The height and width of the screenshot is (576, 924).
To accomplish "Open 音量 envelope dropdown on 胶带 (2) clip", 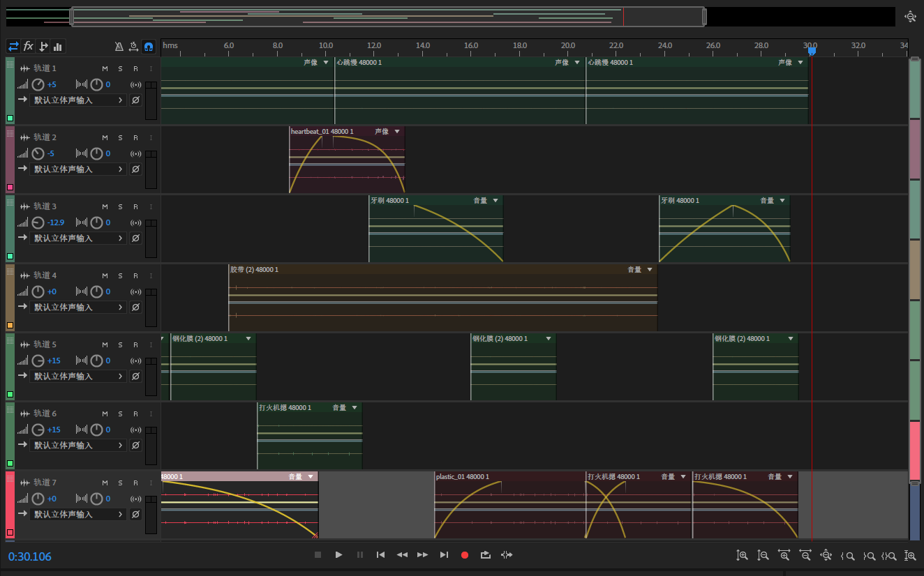I will (x=650, y=270).
